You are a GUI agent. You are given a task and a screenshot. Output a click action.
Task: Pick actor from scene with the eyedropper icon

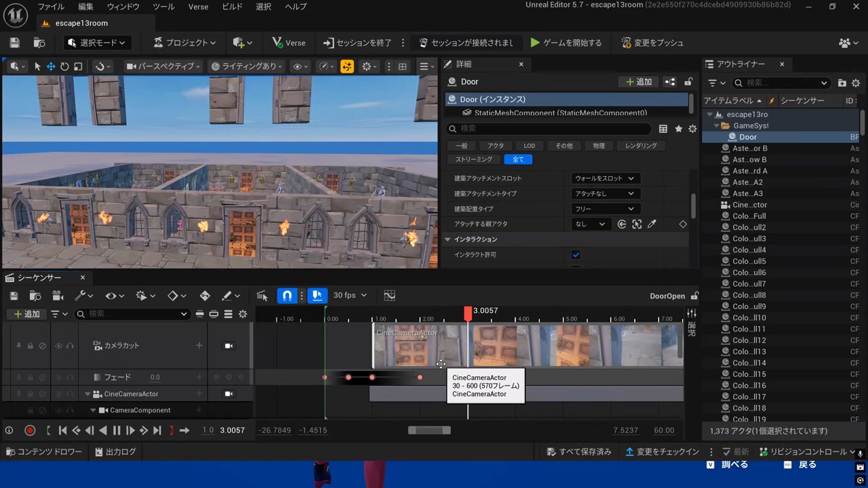(652, 224)
